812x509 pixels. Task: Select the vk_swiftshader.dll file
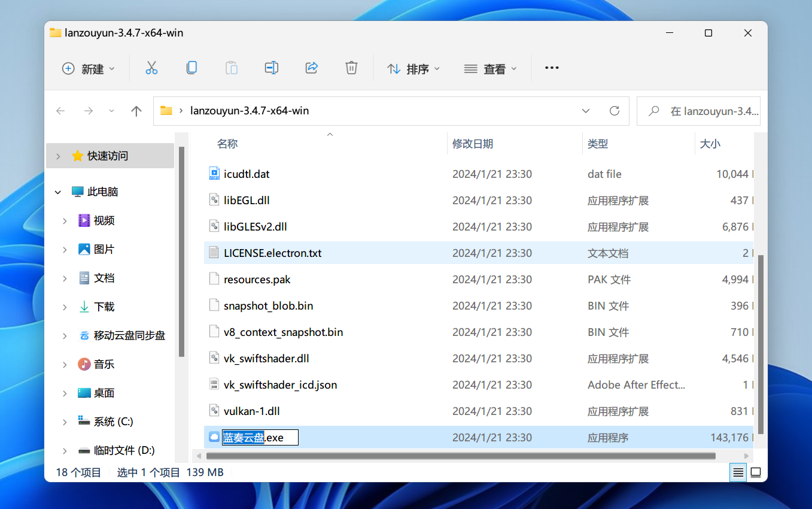coord(266,359)
